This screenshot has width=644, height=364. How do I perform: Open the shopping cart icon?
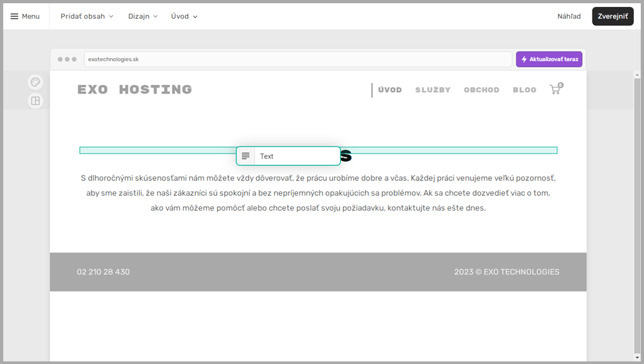tap(555, 90)
